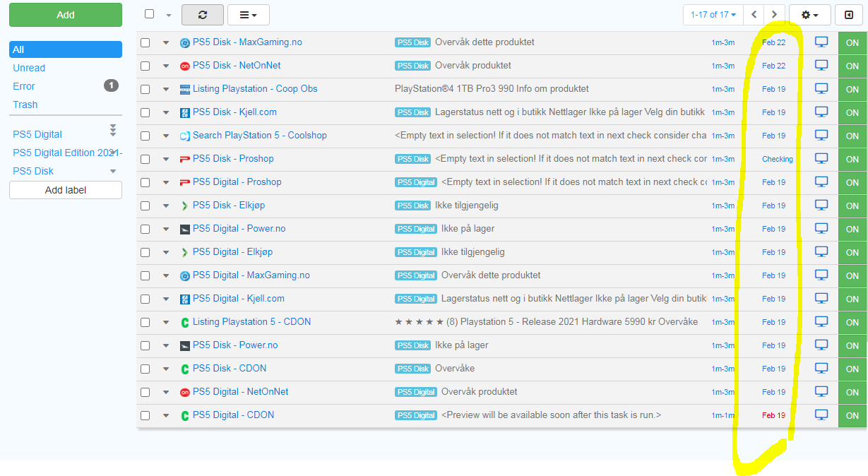The height and width of the screenshot is (476, 868).
Task: Select the Unread filter
Action: [x=29, y=68]
